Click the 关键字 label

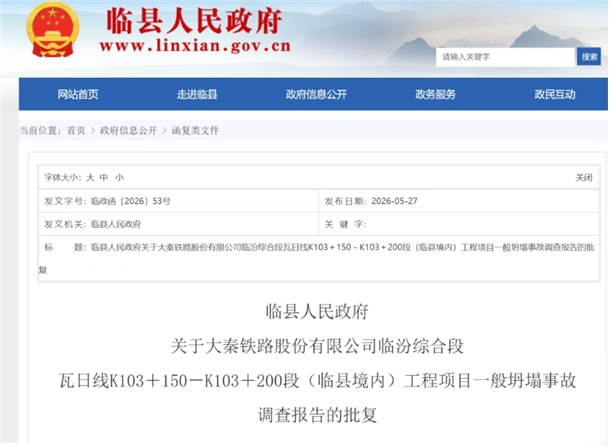pyautogui.click(x=345, y=224)
